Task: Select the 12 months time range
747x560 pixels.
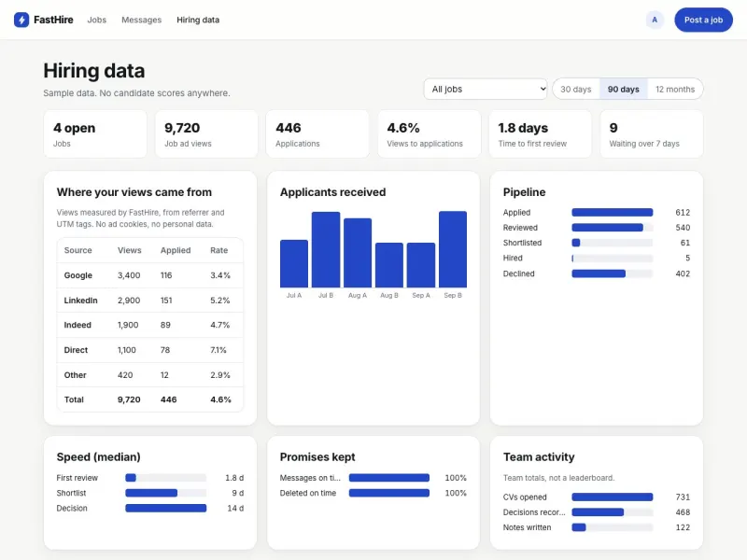Action: pyautogui.click(x=675, y=89)
